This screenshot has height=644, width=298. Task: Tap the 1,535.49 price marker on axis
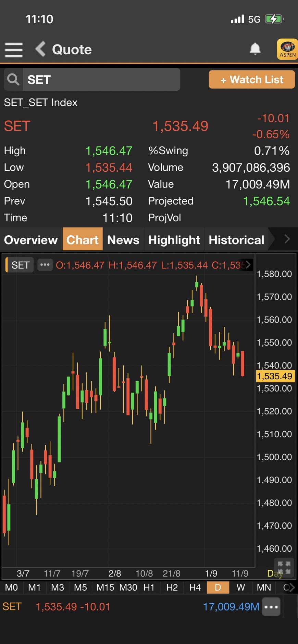[275, 376]
